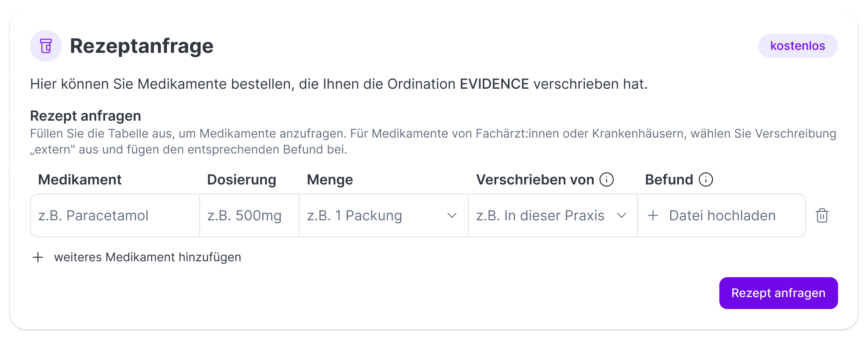This screenshot has height=339, width=868.
Task: Open the info tooltip next to Verschrieben von
Action: pos(607,179)
